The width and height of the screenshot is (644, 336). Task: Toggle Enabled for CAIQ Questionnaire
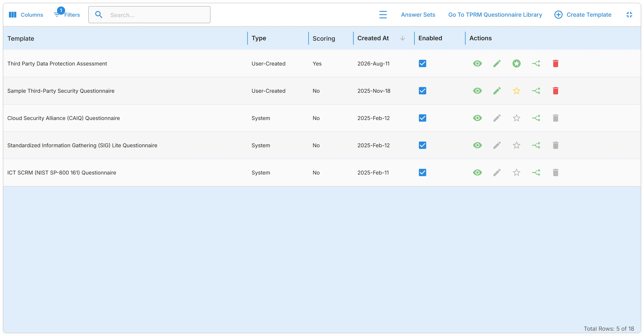(423, 118)
